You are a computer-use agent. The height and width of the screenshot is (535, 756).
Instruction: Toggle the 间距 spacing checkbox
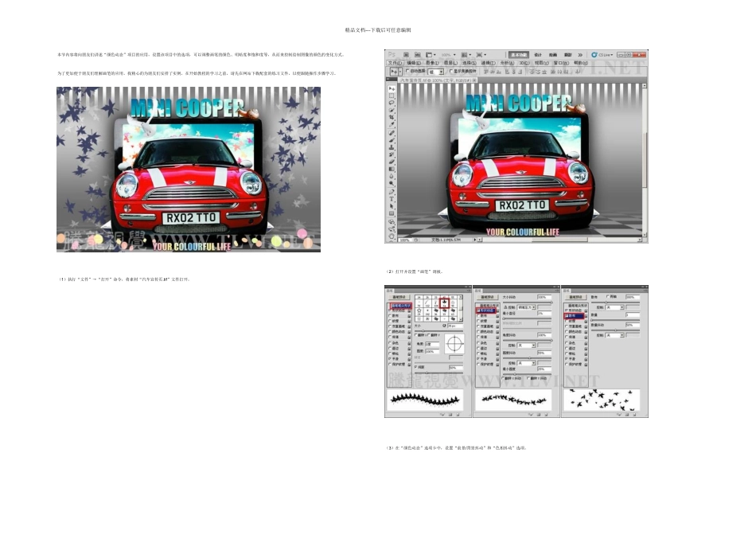(x=416, y=367)
